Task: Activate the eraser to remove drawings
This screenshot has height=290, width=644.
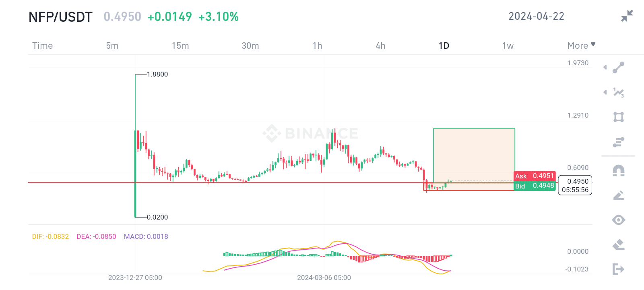Action: 619,244
